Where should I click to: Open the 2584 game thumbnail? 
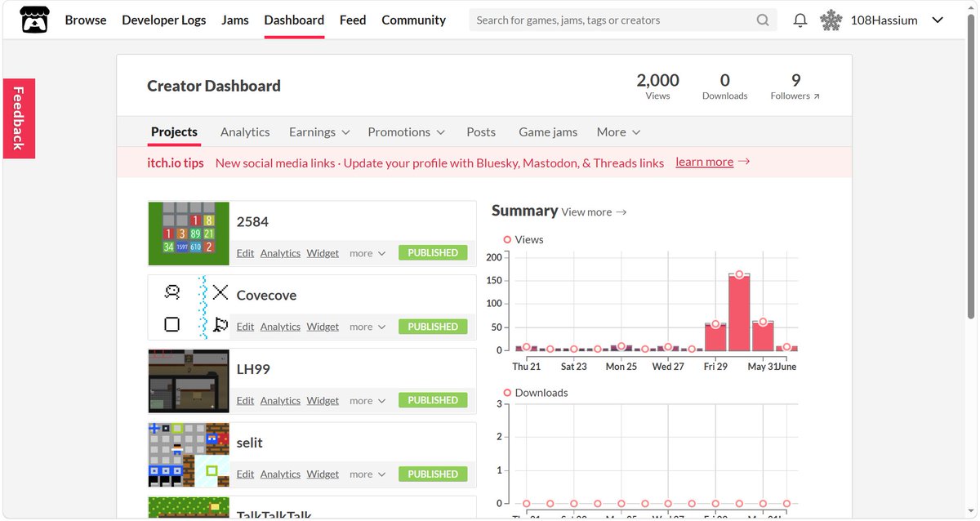tap(189, 234)
